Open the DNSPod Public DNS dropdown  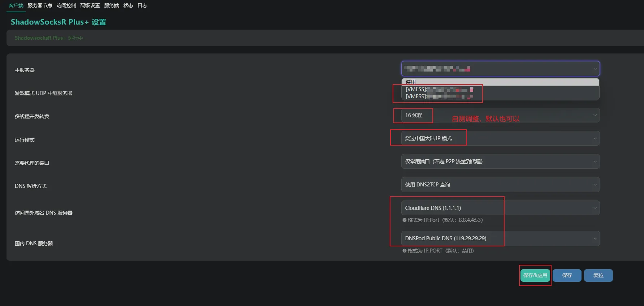500,238
